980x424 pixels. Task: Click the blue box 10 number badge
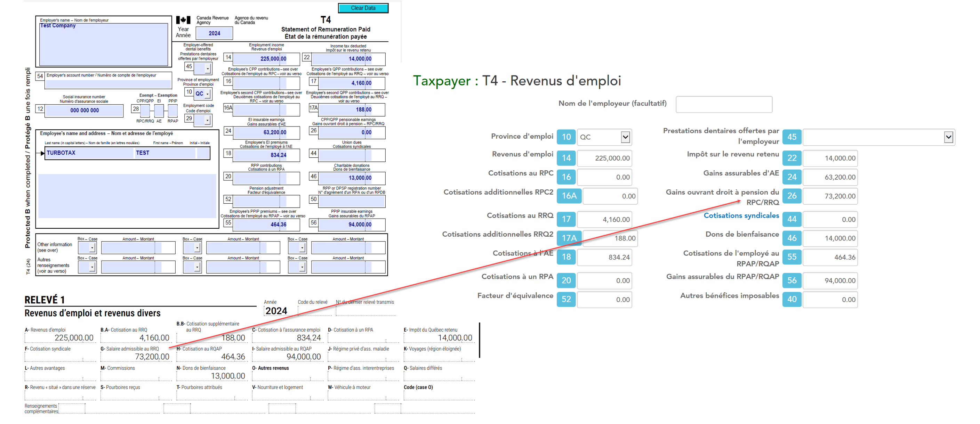(x=566, y=137)
